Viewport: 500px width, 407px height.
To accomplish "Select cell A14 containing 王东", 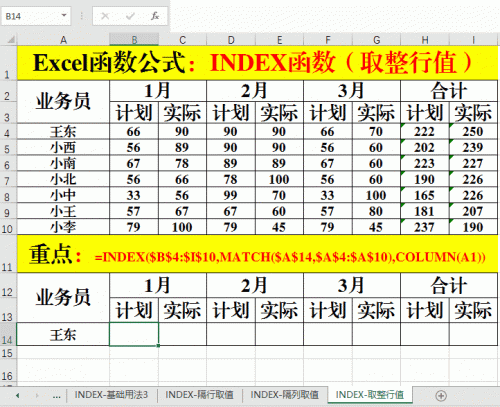I will tap(63, 334).
